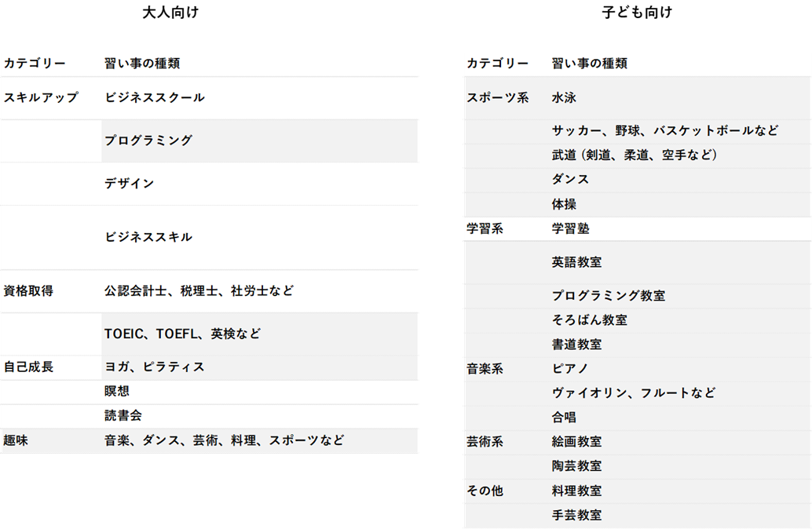This screenshot has width=812, height=529.
Task: Click the 資格取得 category cell
Action: pos(29,291)
